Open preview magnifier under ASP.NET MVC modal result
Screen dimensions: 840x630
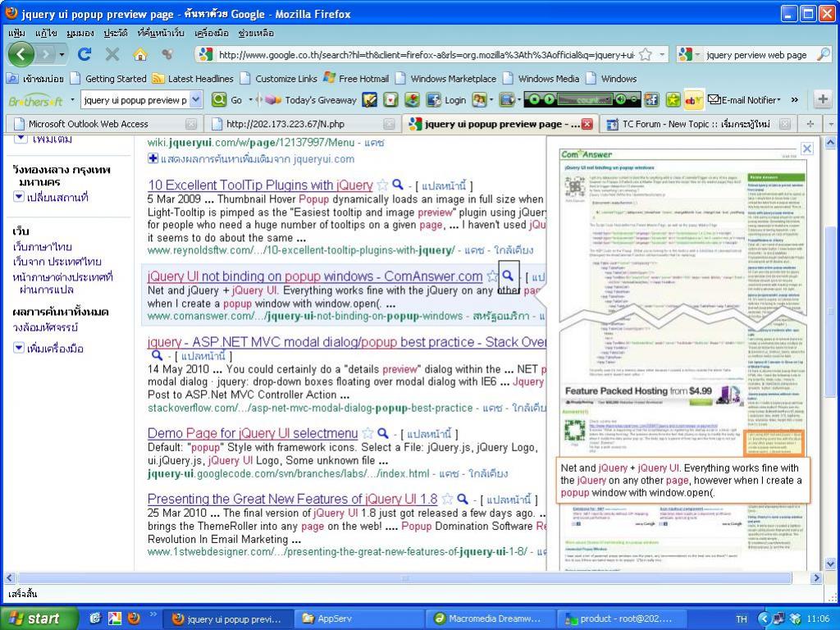tap(157, 355)
